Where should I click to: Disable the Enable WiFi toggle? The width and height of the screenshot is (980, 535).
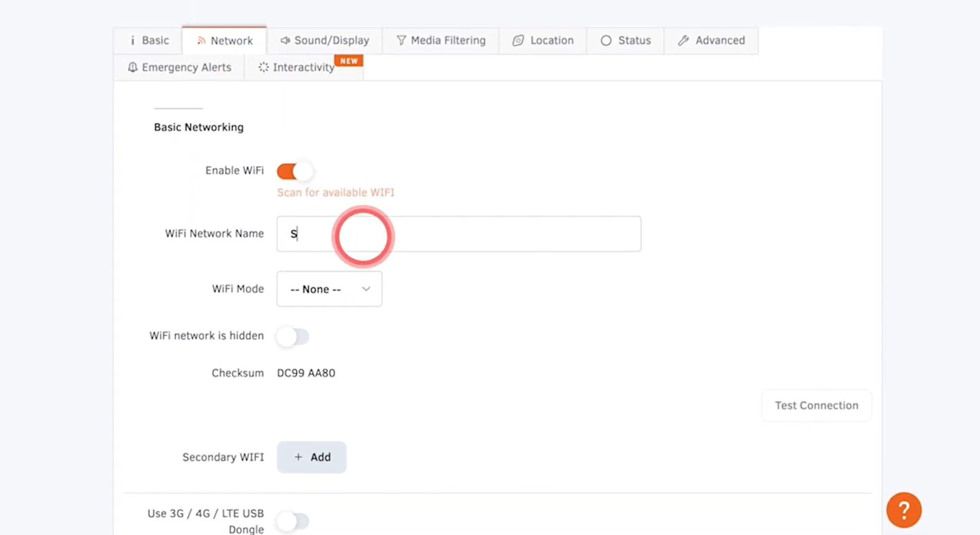point(294,171)
